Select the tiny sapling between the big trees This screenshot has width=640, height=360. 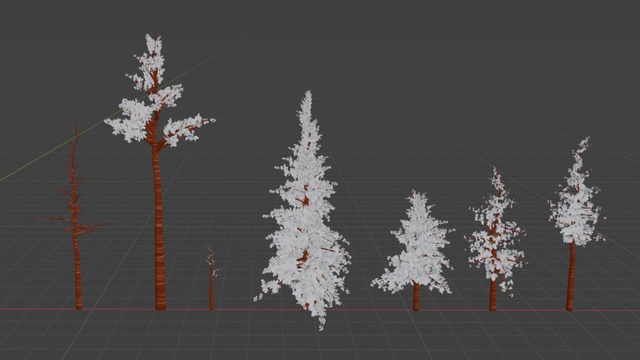pyautogui.click(x=211, y=278)
